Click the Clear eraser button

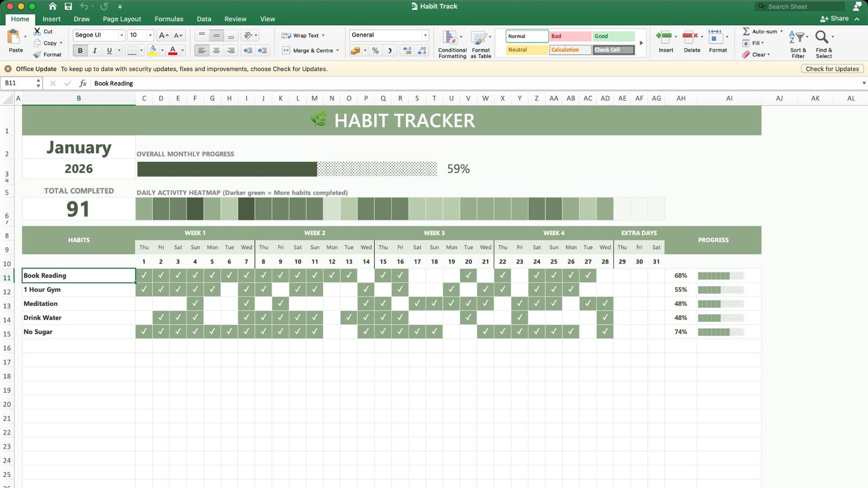point(756,54)
